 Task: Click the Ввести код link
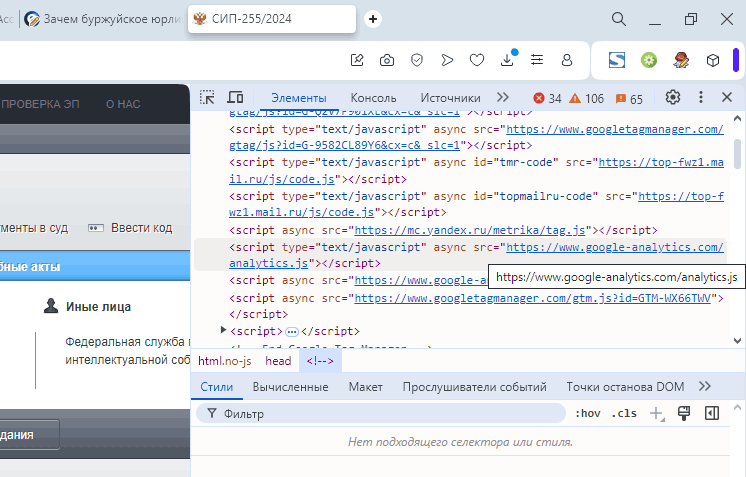[141, 228]
